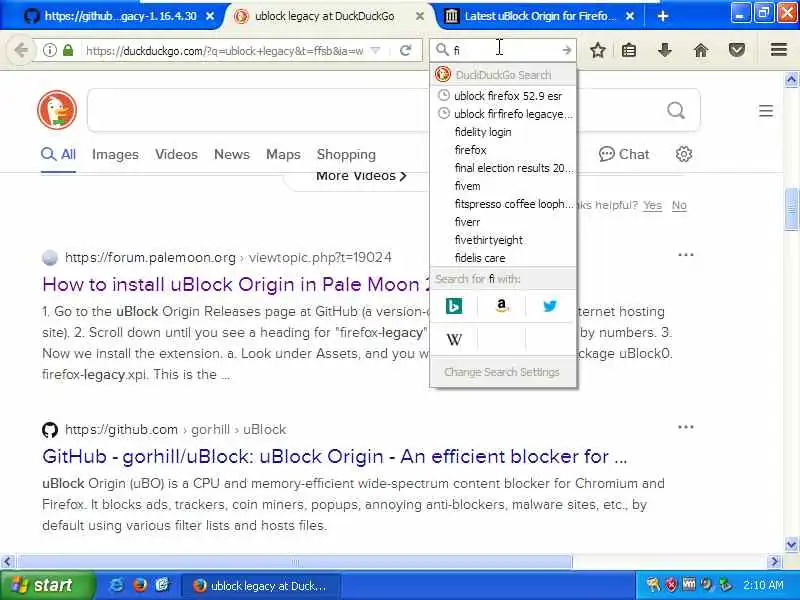Open the downloads arrow button
800x600 pixels.
click(x=664, y=50)
